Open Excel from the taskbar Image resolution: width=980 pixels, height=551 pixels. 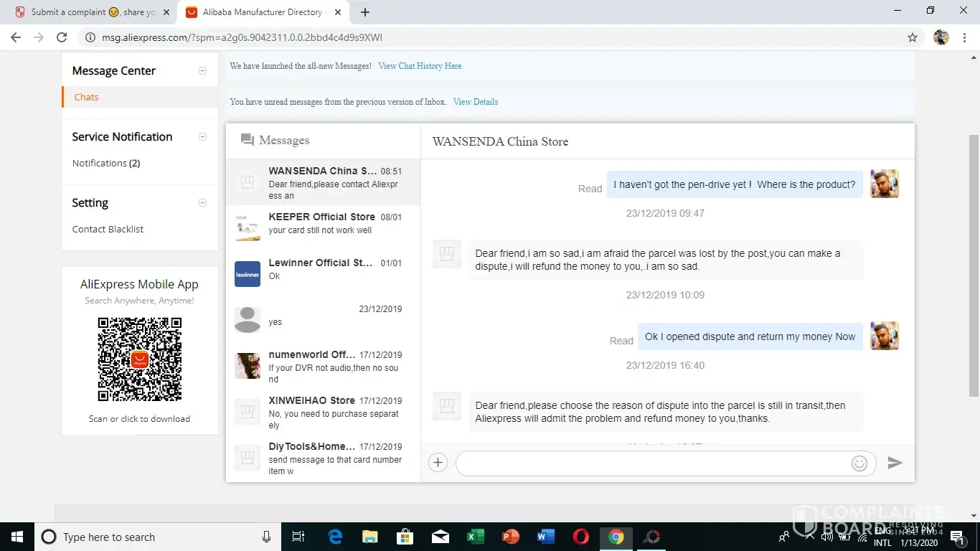pyautogui.click(x=475, y=537)
